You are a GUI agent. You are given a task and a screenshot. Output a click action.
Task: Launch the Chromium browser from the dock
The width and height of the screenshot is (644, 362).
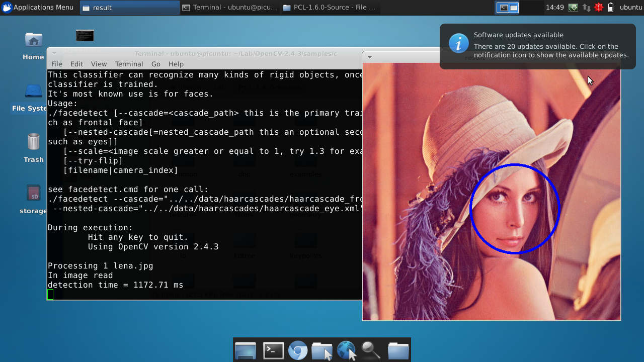[x=298, y=350]
